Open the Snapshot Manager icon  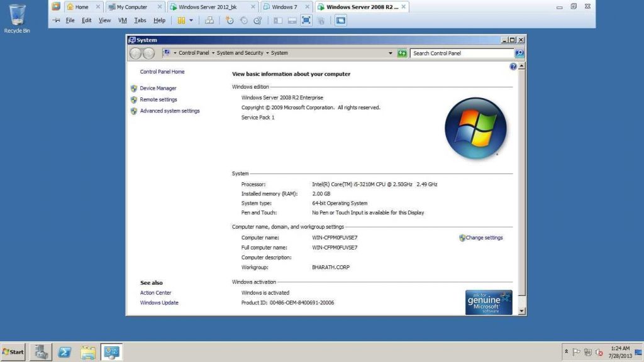pos(258,20)
